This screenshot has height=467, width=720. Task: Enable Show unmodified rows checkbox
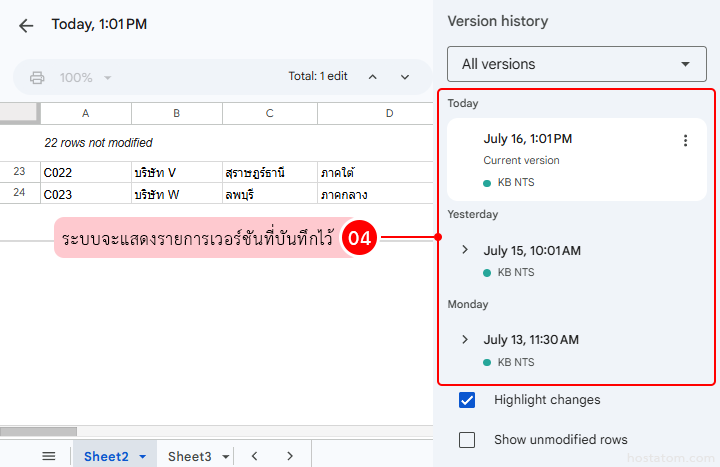tap(467, 440)
